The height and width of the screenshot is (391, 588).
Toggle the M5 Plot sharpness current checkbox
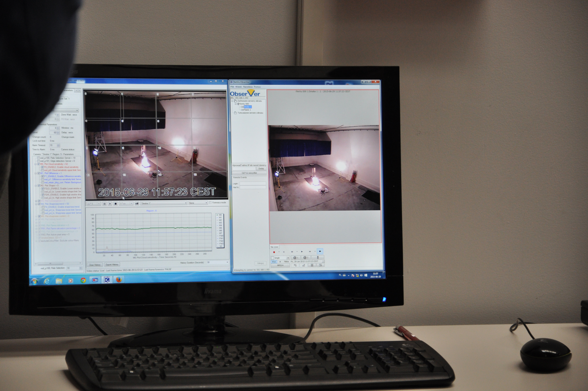click(39, 216)
